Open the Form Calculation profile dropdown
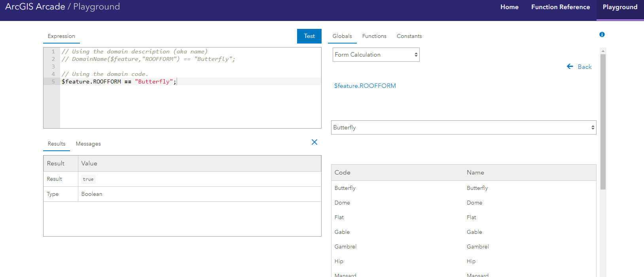The image size is (644, 277). click(x=376, y=55)
